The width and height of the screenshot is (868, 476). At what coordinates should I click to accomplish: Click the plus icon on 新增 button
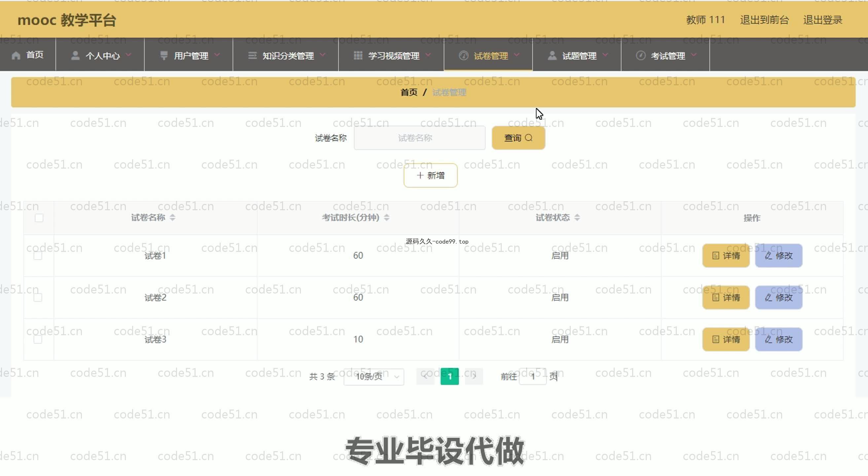tap(420, 175)
